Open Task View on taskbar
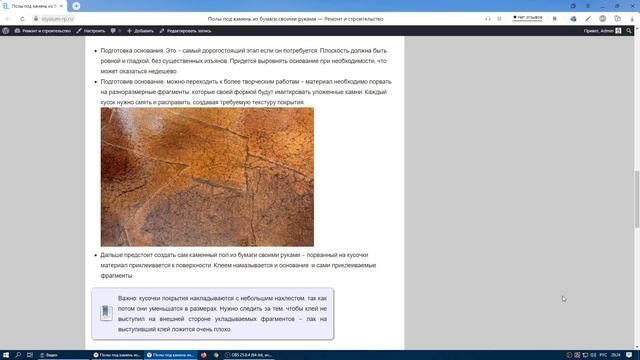 30,355
